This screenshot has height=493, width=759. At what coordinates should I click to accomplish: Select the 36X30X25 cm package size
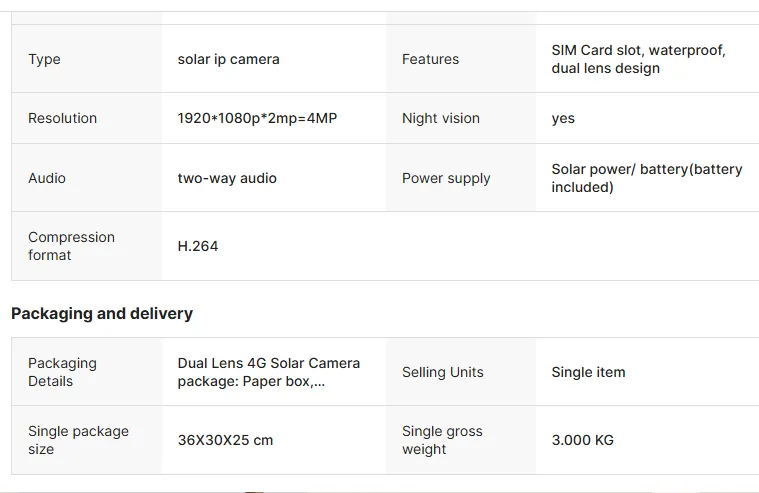[225, 440]
